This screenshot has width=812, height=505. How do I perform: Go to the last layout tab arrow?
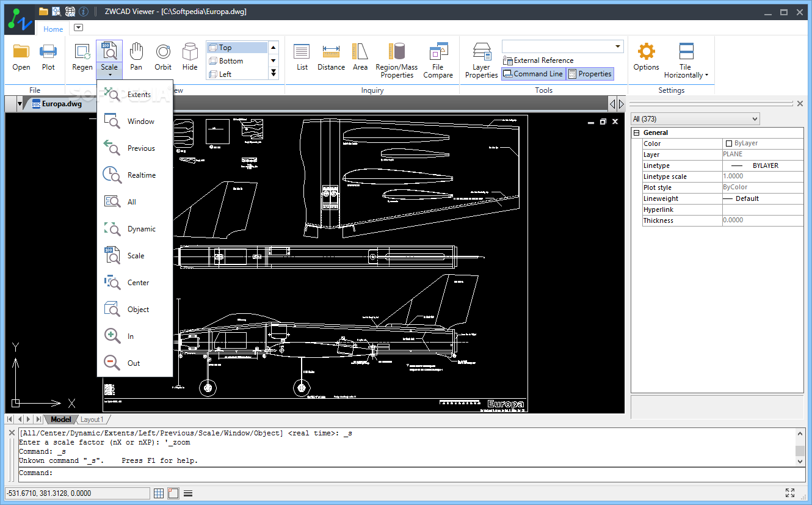(39, 420)
